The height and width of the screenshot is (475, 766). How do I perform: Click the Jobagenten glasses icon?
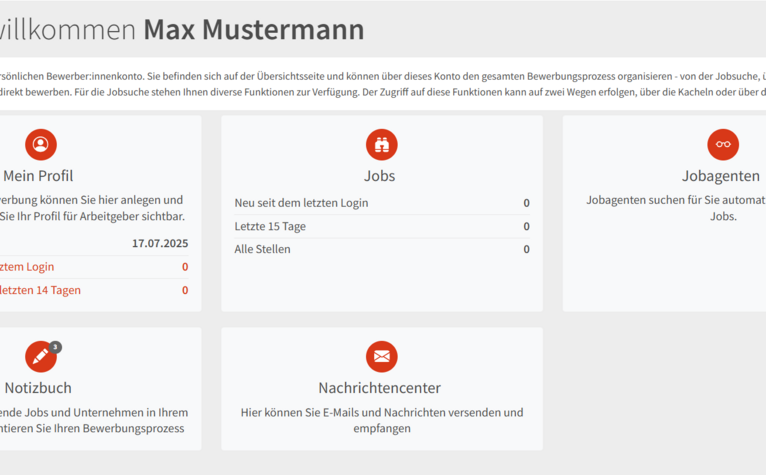[x=723, y=145]
